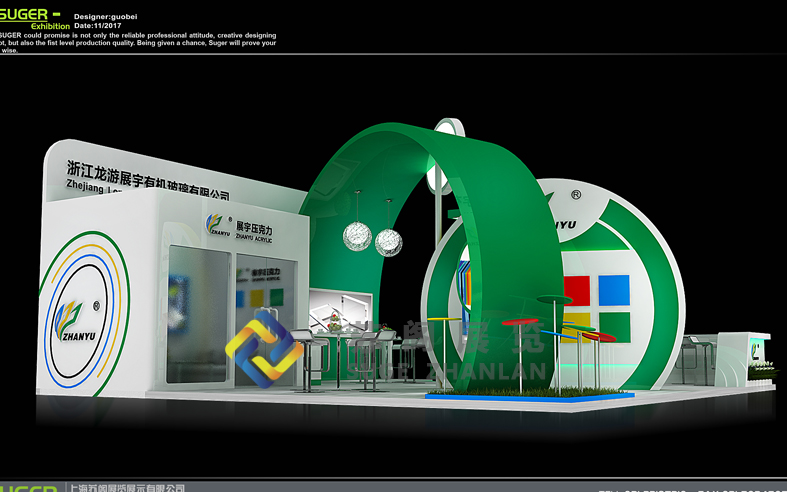
Task: Click the red round table top
Action: click(520, 322)
